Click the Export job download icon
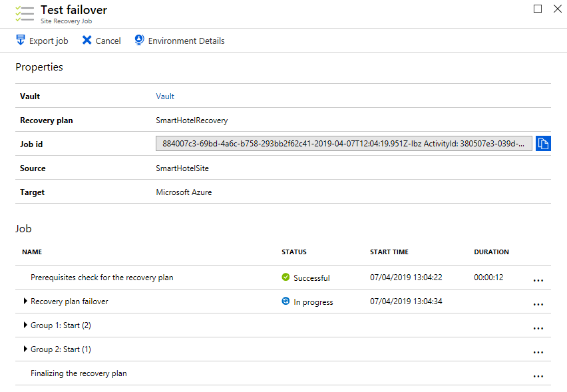Viewport: 567px width, 392px height. [x=21, y=40]
